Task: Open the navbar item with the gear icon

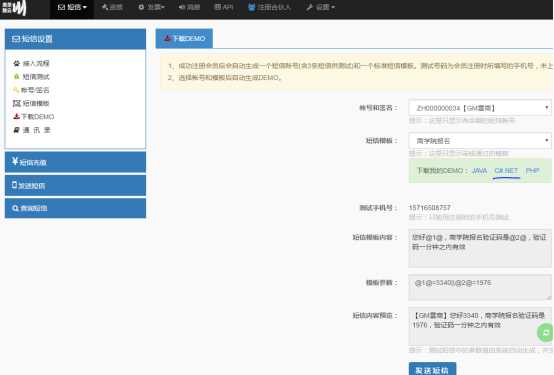Action: [x=151, y=7]
